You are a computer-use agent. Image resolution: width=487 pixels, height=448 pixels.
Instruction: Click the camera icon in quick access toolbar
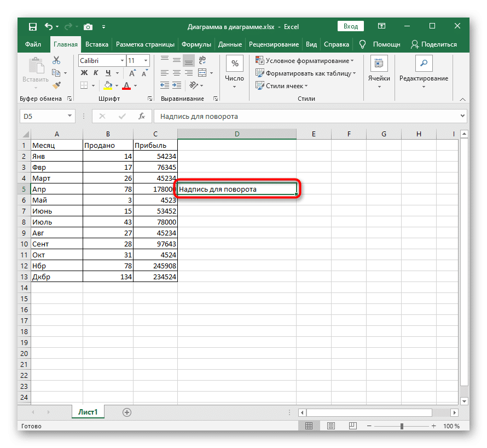pos(88,26)
